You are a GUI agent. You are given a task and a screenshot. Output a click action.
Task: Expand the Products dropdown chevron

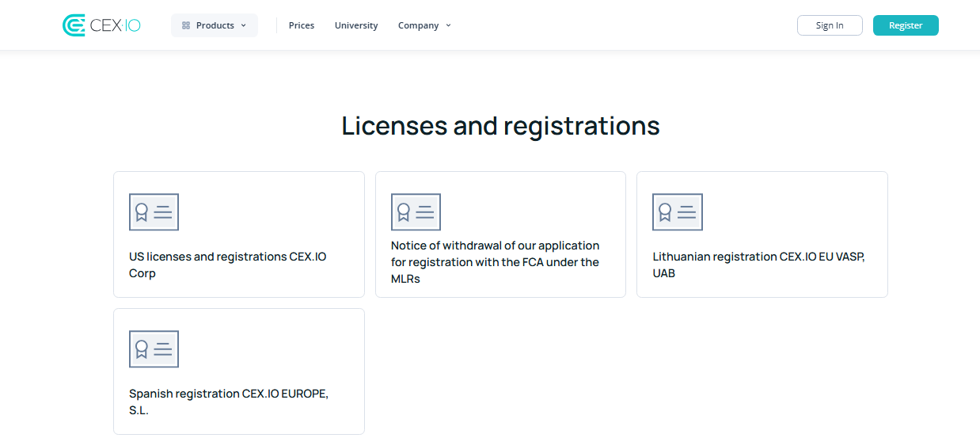[x=244, y=25]
